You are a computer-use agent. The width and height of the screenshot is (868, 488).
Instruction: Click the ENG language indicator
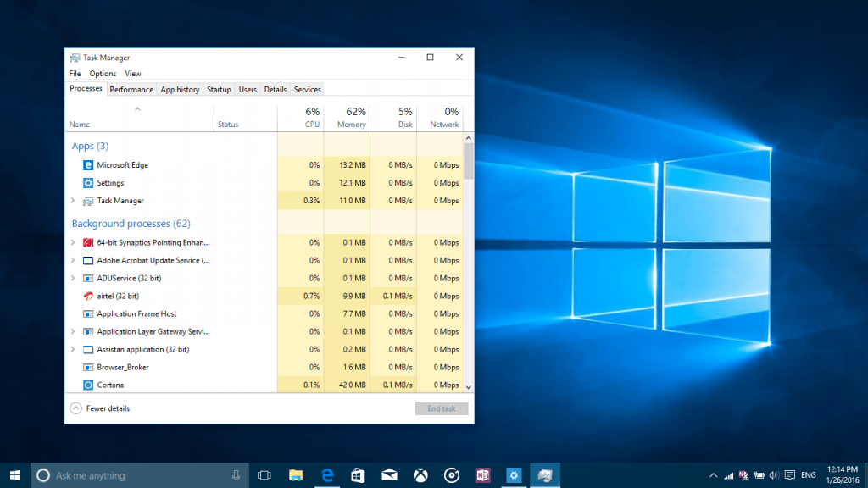click(x=808, y=475)
